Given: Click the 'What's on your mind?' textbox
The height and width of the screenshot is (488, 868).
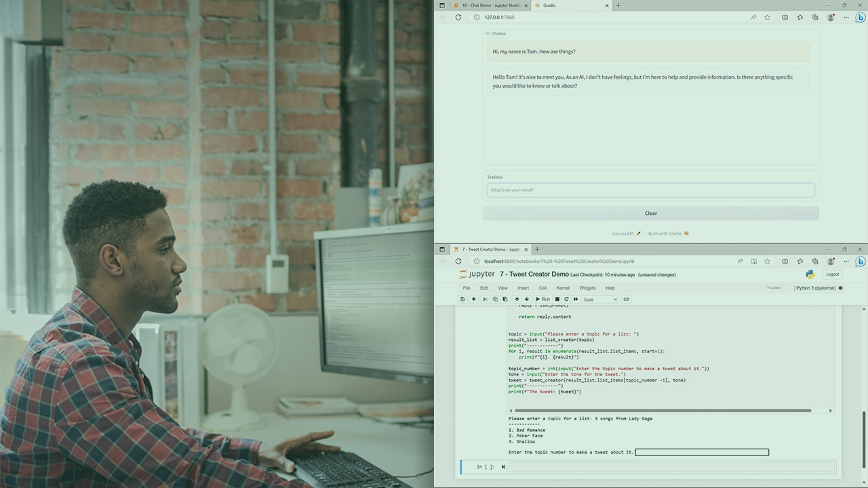Looking at the screenshot, I should (x=650, y=190).
